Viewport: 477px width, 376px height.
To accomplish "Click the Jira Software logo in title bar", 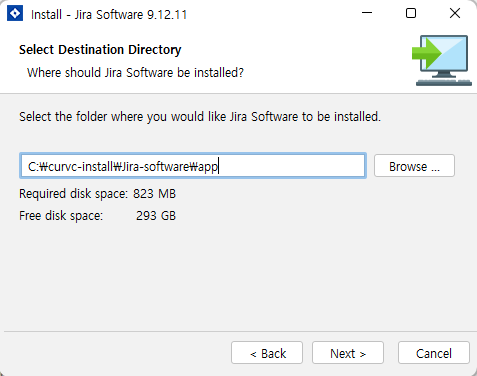I will [15, 14].
